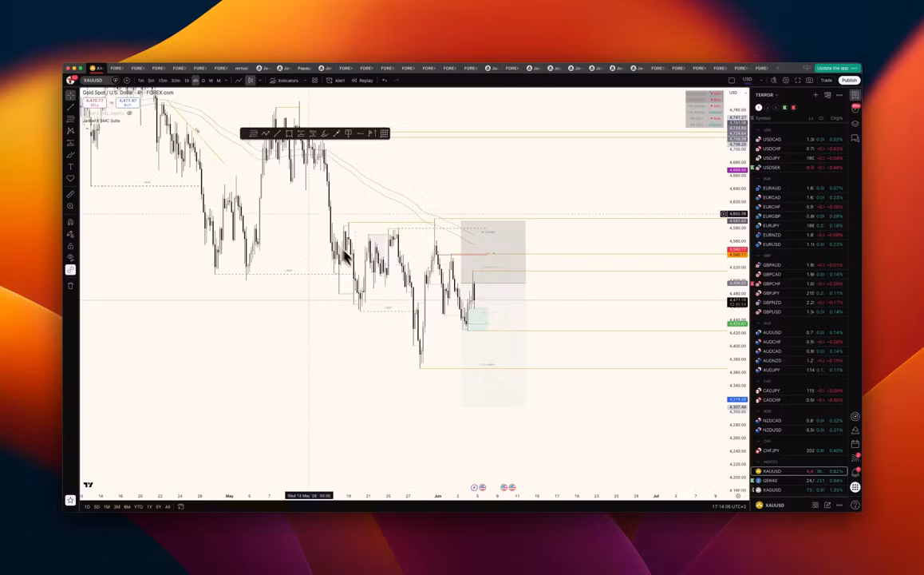Add symbol with watchlist plus icon

point(815,95)
